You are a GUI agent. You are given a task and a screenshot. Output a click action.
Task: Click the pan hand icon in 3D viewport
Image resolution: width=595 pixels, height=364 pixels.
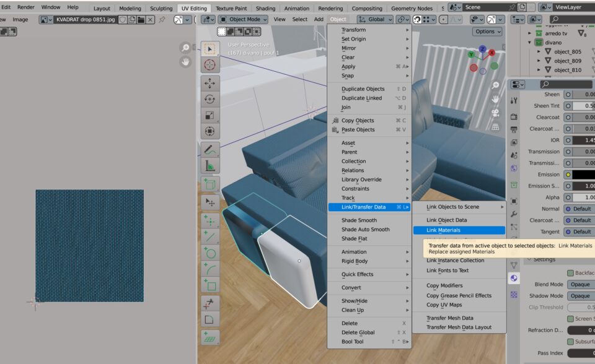point(495,100)
